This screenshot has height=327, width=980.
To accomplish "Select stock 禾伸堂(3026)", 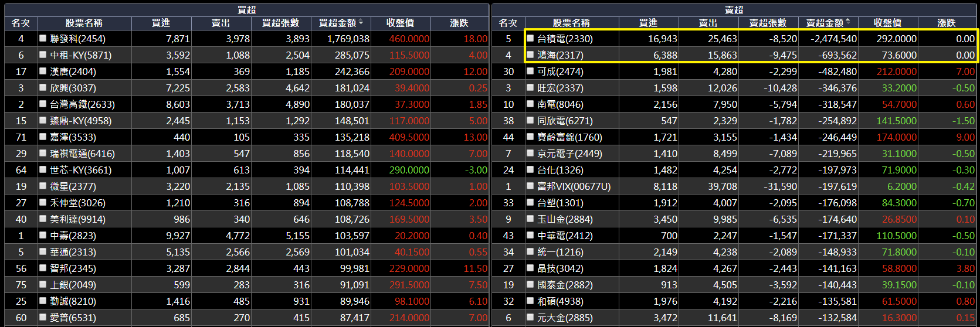I will (x=77, y=203).
